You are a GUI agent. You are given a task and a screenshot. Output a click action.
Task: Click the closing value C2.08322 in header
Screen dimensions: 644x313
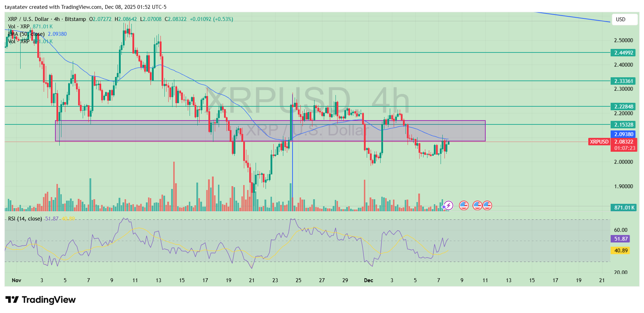point(175,19)
